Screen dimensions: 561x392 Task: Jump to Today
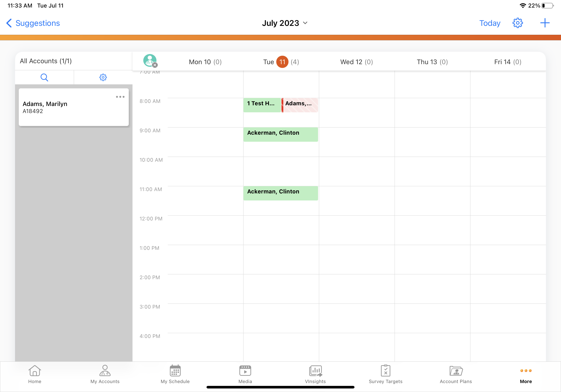click(489, 23)
